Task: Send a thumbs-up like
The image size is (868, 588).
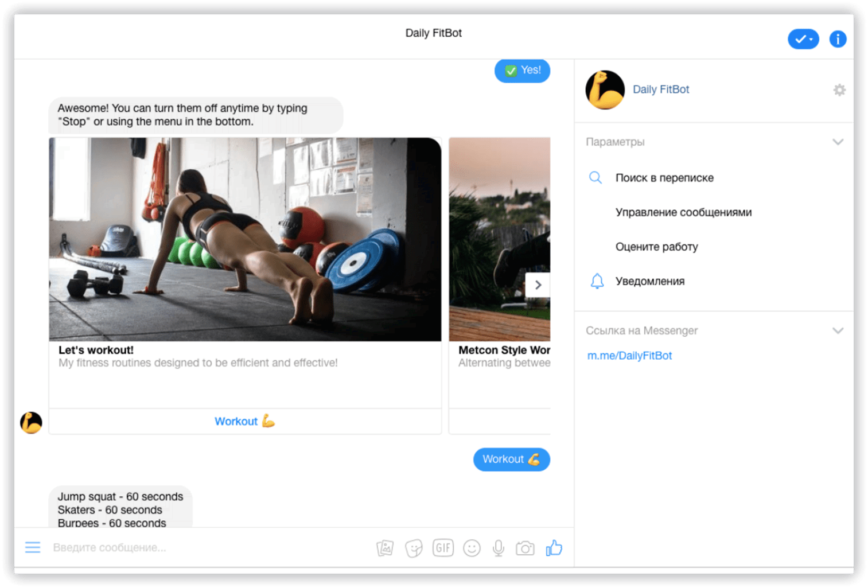Action: 554,548
